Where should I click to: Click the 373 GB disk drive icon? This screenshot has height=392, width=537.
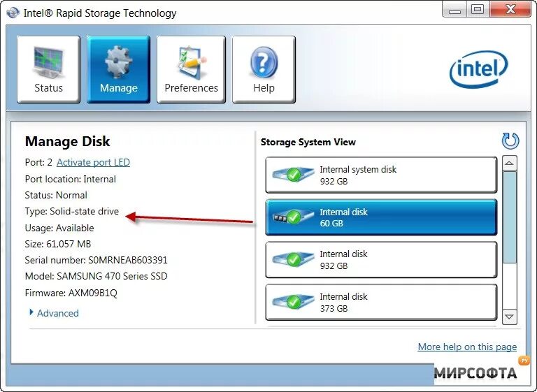293,302
